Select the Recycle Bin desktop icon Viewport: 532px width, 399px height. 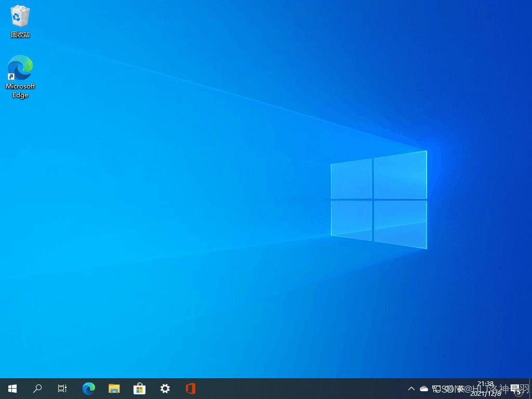pyautogui.click(x=20, y=21)
